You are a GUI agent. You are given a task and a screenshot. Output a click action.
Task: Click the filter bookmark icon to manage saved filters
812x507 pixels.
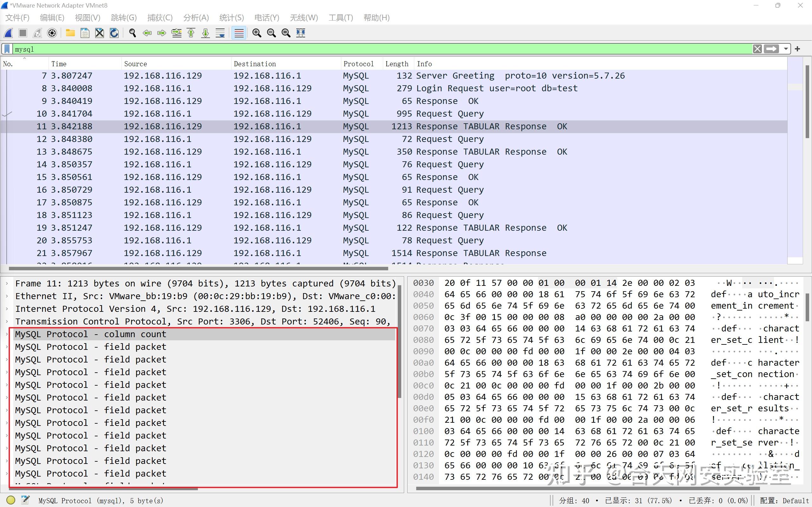coord(7,49)
